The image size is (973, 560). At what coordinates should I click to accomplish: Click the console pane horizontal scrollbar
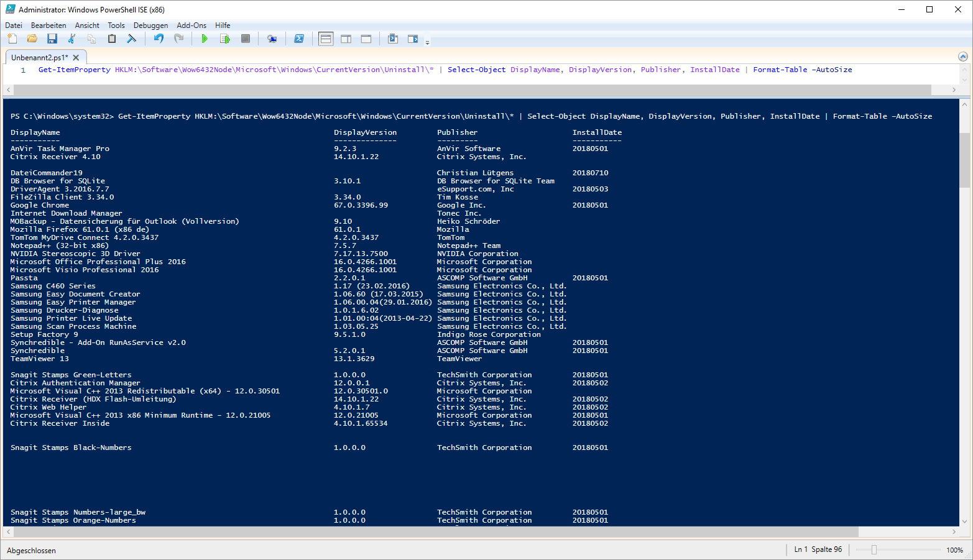(x=435, y=532)
